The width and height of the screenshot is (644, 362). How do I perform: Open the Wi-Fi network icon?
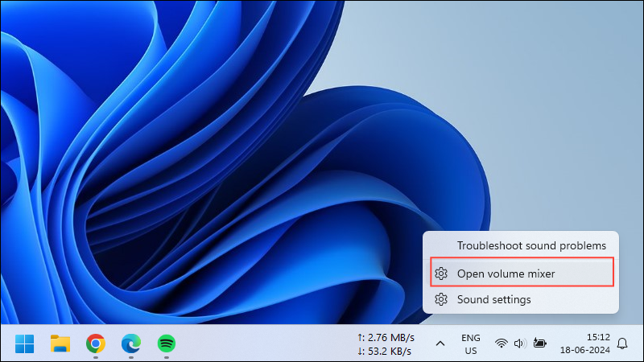501,343
